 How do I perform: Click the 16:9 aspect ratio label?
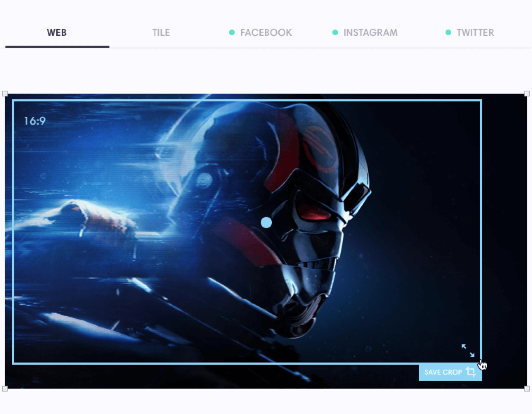point(34,121)
